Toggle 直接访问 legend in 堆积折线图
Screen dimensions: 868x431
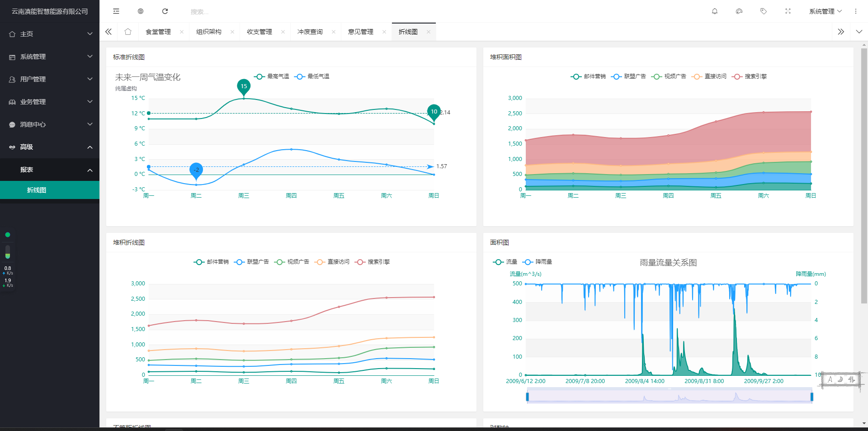pos(332,262)
